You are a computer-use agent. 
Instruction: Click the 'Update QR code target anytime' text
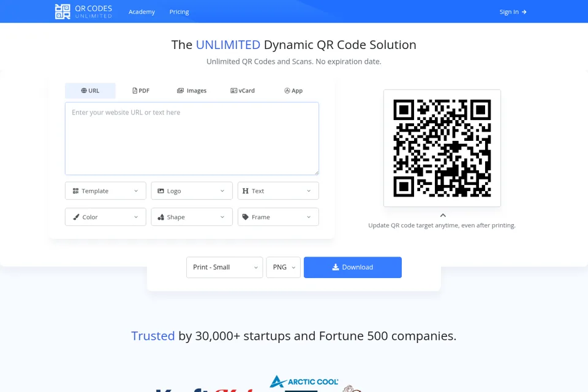442,225
